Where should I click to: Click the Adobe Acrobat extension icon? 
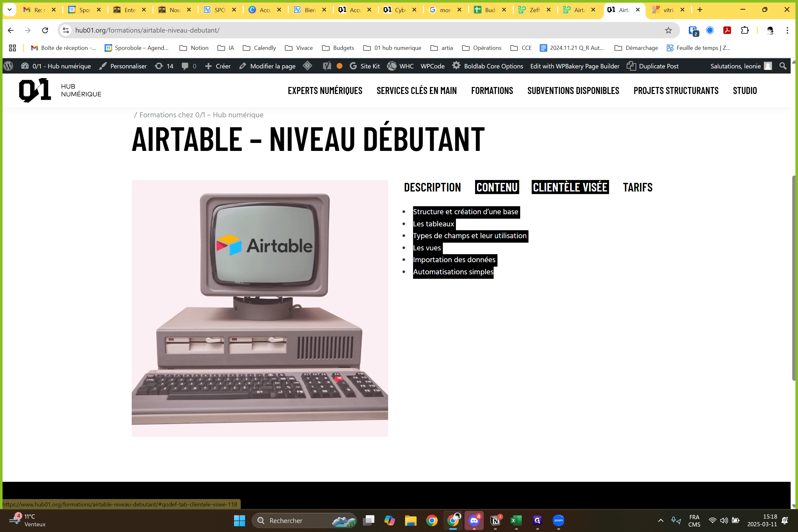[727, 31]
